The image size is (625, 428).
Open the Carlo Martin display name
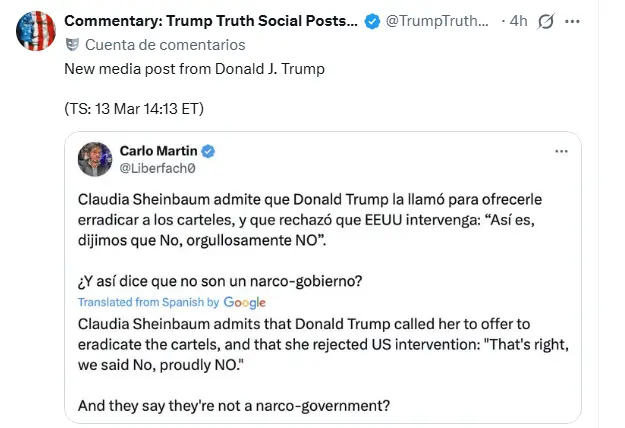[x=156, y=150]
